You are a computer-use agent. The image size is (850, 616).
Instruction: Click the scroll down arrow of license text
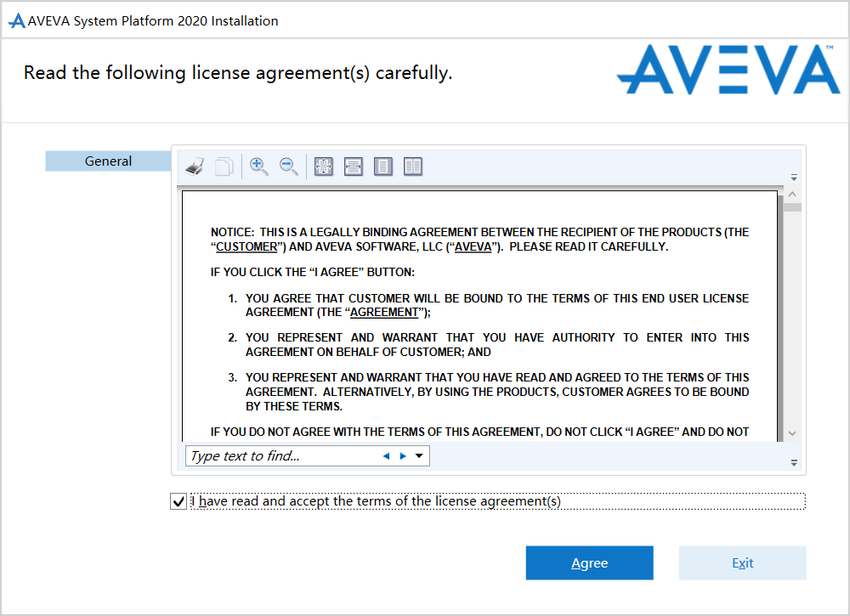[792, 433]
